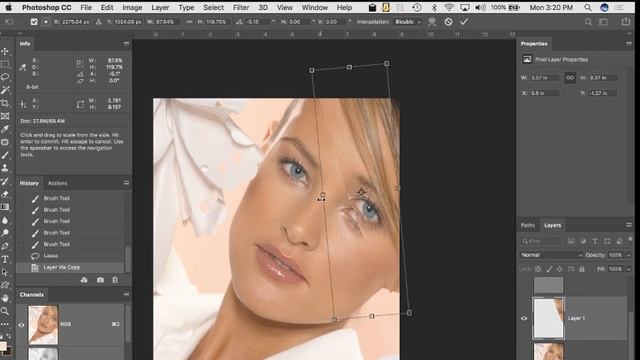Select the Blur tool

5,220
